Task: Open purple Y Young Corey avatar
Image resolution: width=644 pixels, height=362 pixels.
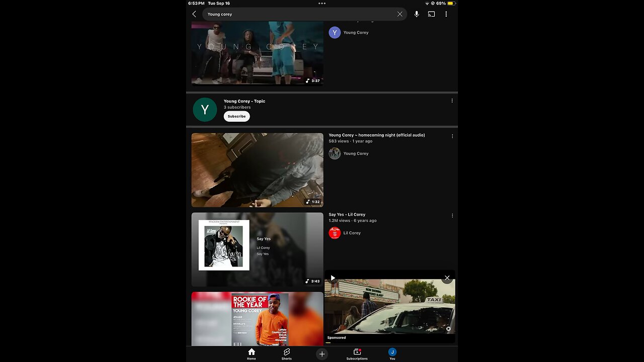Action: (x=335, y=32)
